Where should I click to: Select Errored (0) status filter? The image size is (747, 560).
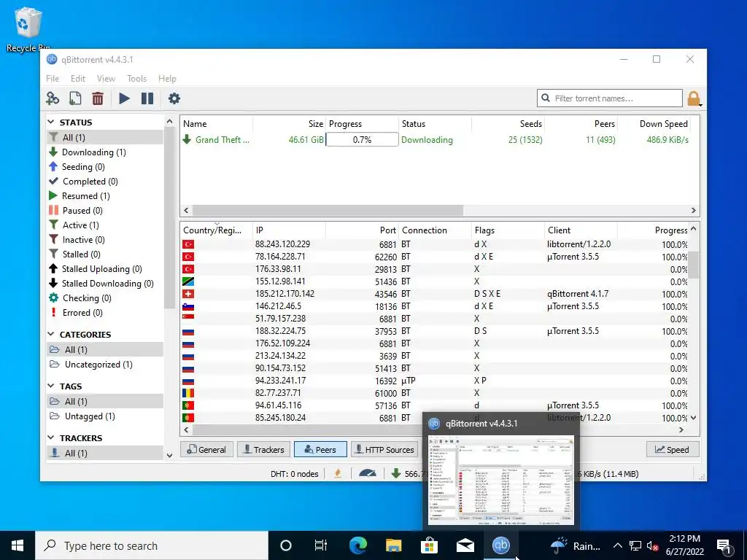pos(105,313)
